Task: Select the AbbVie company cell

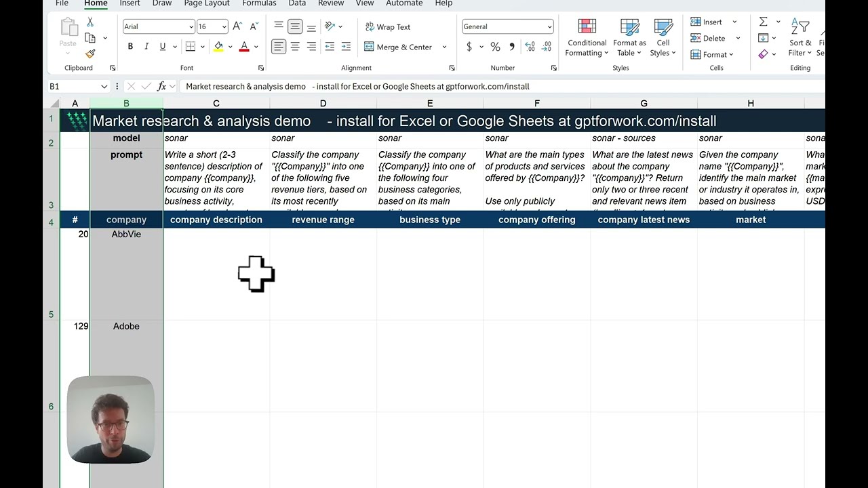Action: (x=126, y=235)
